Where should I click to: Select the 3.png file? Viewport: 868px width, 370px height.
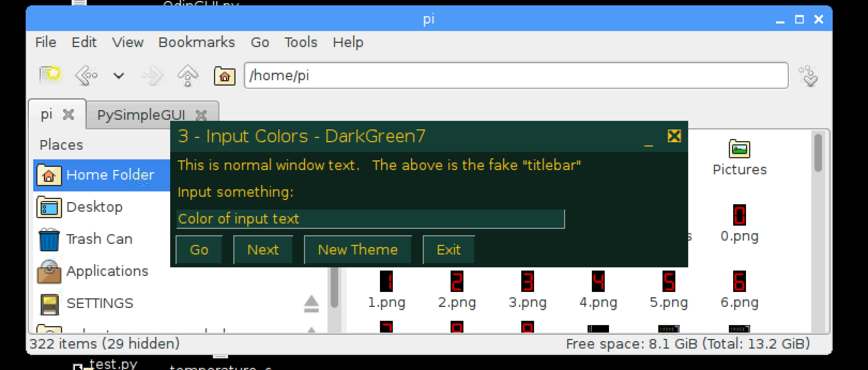528,290
